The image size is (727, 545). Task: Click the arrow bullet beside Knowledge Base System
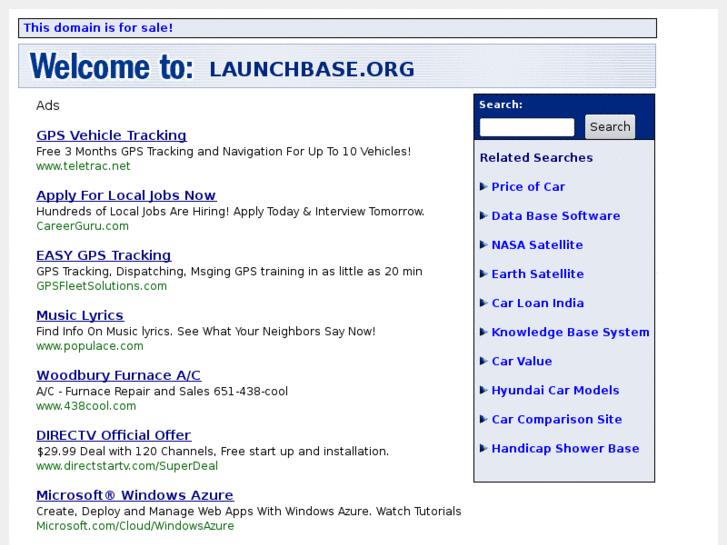click(x=483, y=332)
